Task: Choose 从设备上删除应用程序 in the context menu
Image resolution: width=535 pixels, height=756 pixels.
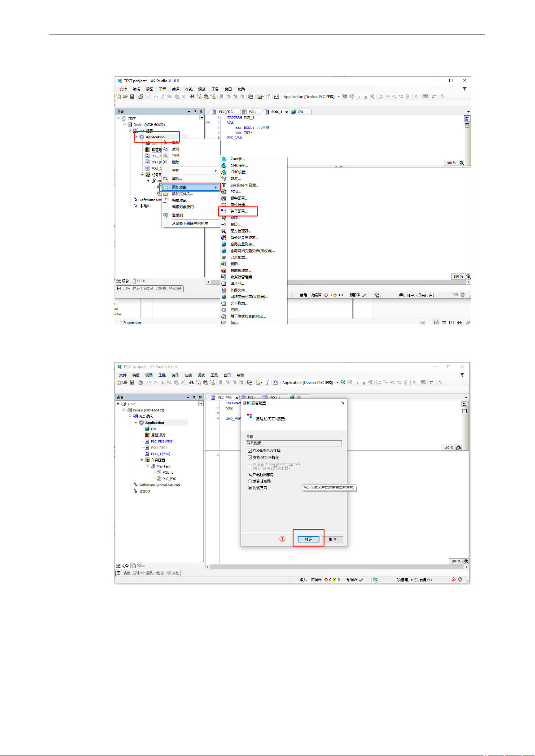Action: click(x=190, y=223)
